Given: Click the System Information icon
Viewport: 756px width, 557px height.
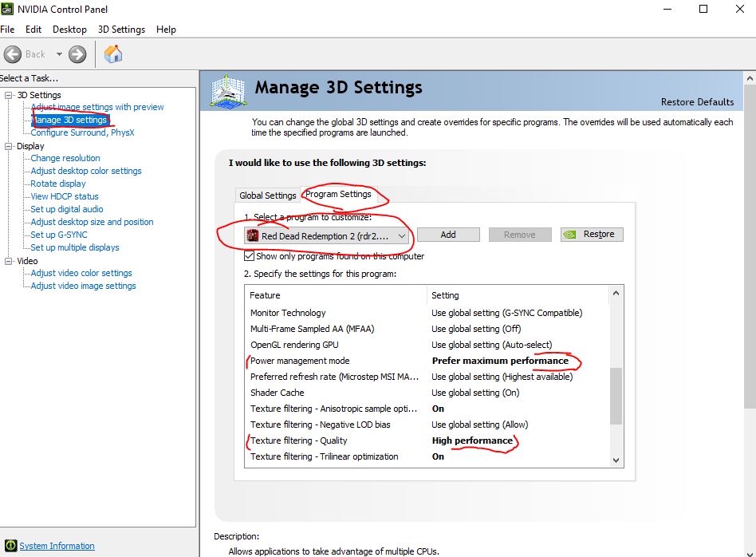Looking at the screenshot, I should pyautogui.click(x=9, y=546).
